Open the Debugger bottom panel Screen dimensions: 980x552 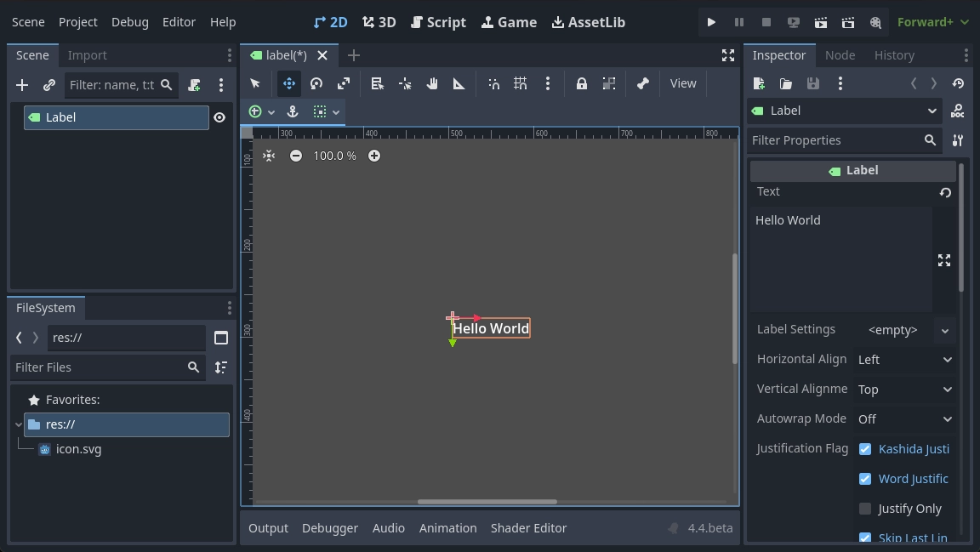tap(330, 527)
